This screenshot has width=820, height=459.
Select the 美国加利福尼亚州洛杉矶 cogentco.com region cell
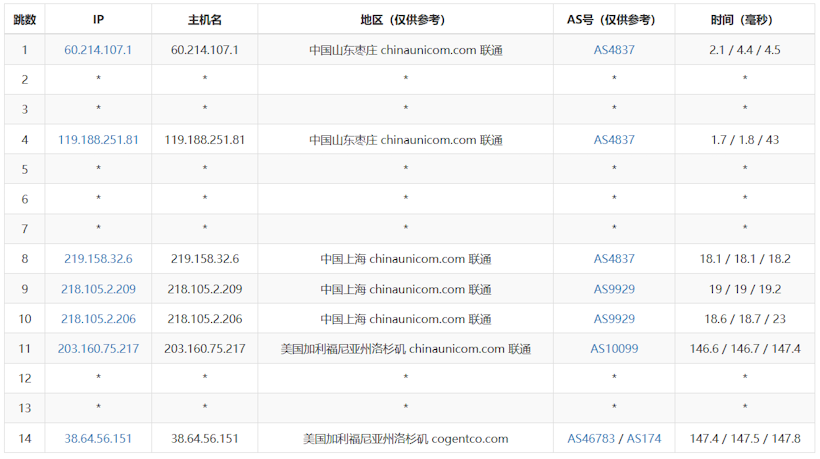[x=405, y=438]
